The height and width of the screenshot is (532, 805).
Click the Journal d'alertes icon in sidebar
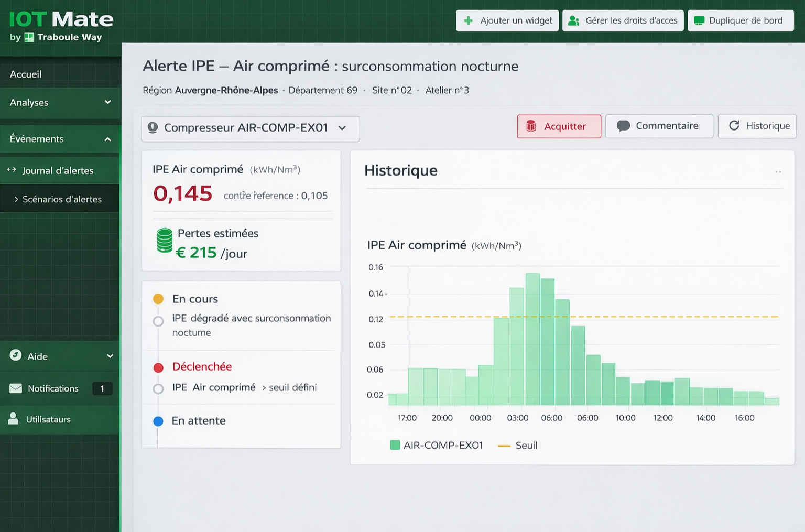tap(10, 170)
